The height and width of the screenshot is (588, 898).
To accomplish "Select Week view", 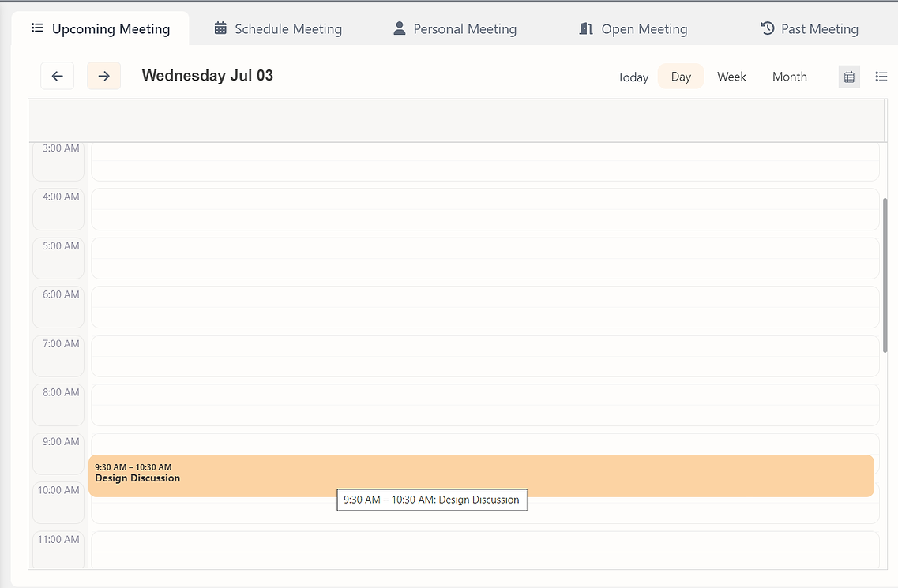I will 731,76.
